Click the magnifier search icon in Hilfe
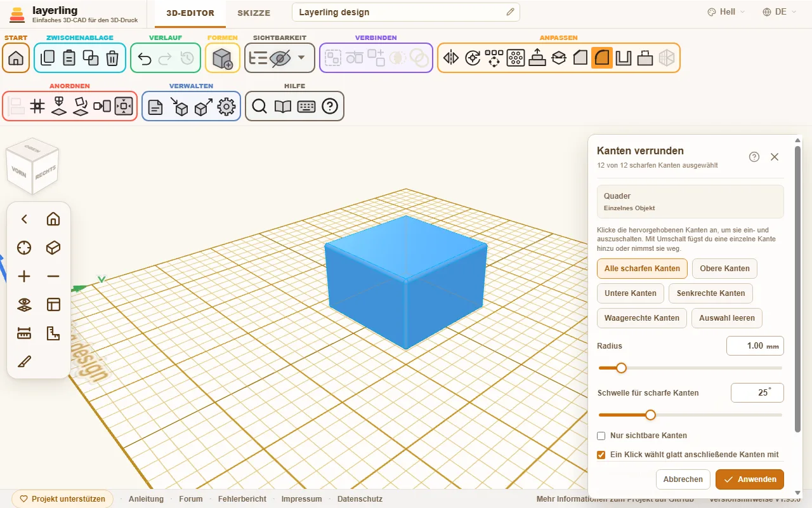This screenshot has height=508, width=812. (259, 106)
